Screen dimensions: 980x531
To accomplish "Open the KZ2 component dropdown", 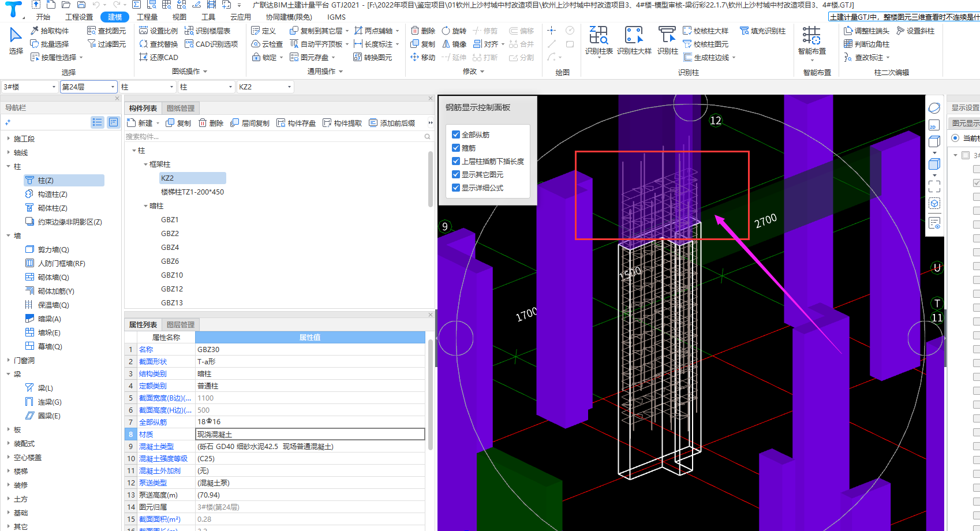I will pyautogui.click(x=265, y=87).
